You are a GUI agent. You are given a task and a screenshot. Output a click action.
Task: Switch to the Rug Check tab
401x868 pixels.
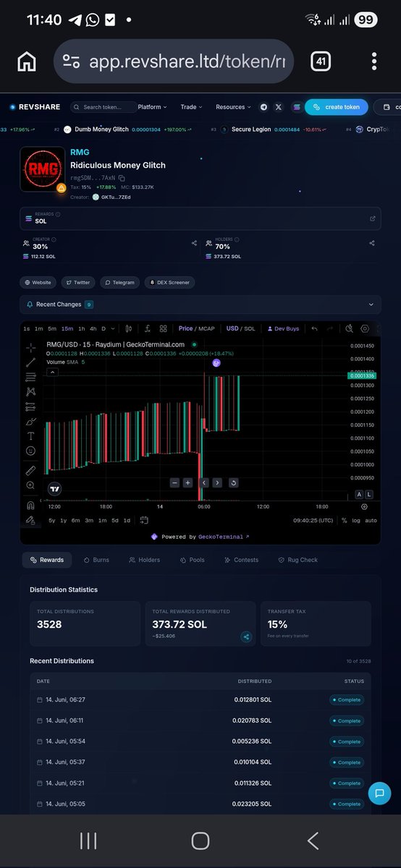point(298,560)
